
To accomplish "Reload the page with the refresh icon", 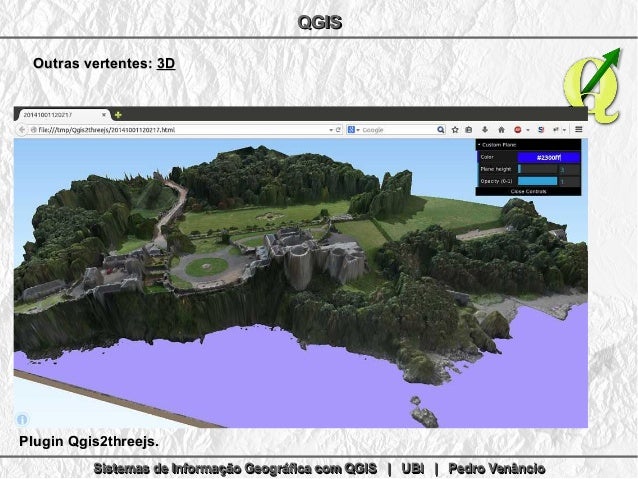I will click(x=338, y=130).
